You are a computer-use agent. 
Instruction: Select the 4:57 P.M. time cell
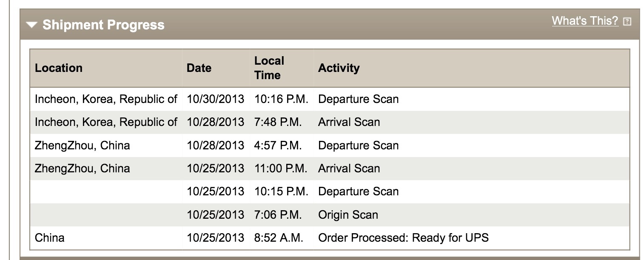pos(278,146)
